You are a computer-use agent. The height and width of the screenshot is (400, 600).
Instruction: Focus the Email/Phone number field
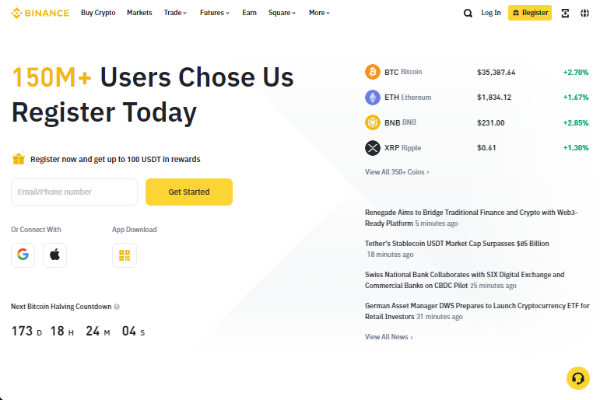(75, 192)
